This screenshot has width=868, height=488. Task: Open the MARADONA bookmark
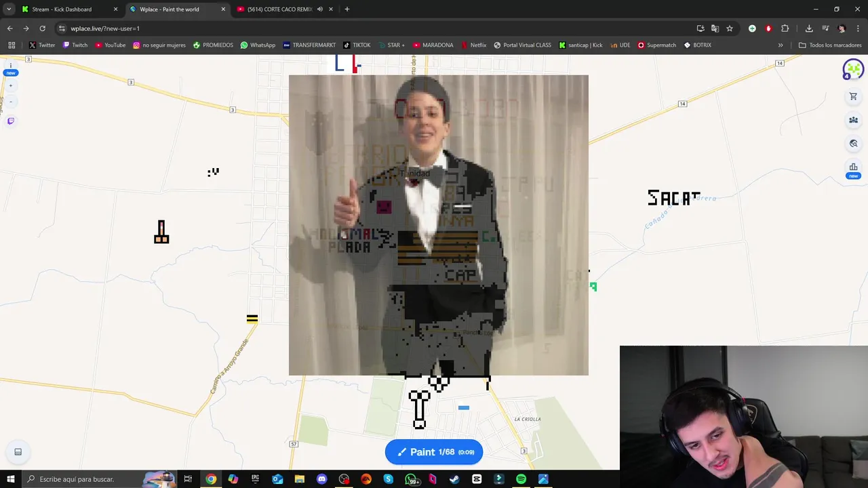[x=433, y=45]
